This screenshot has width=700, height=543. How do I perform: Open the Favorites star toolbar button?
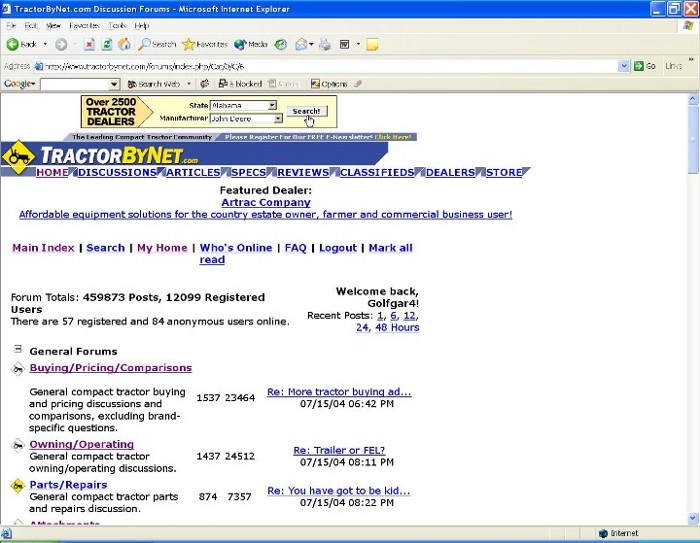pyautogui.click(x=205, y=44)
